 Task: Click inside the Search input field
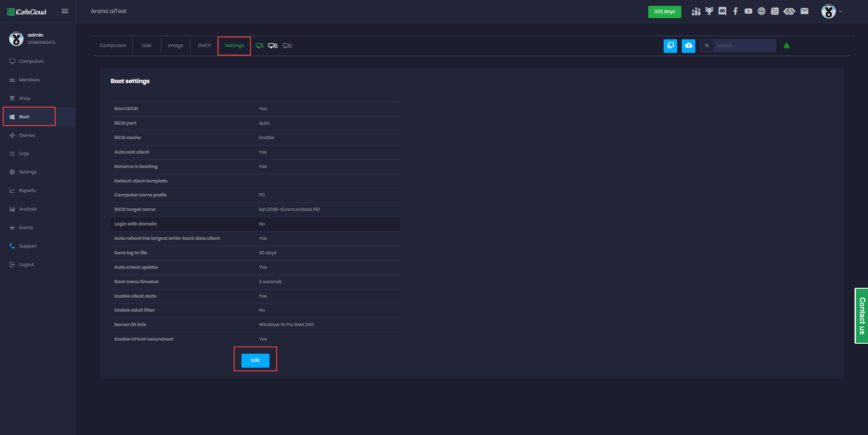(x=744, y=45)
